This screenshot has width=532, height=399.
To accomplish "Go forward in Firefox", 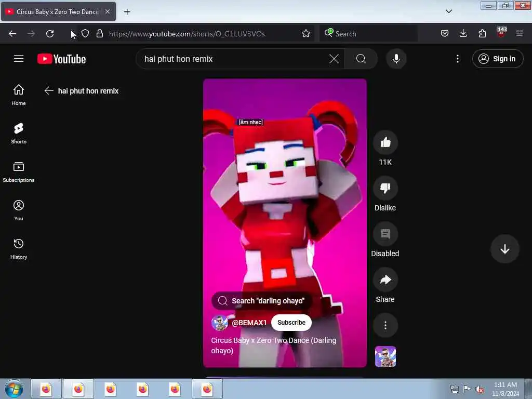I will (x=31, y=34).
